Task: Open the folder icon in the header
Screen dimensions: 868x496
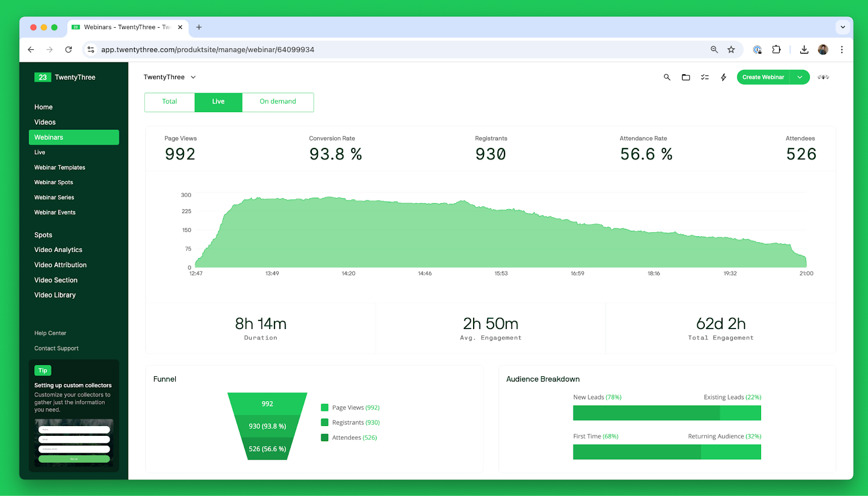Action: (686, 78)
